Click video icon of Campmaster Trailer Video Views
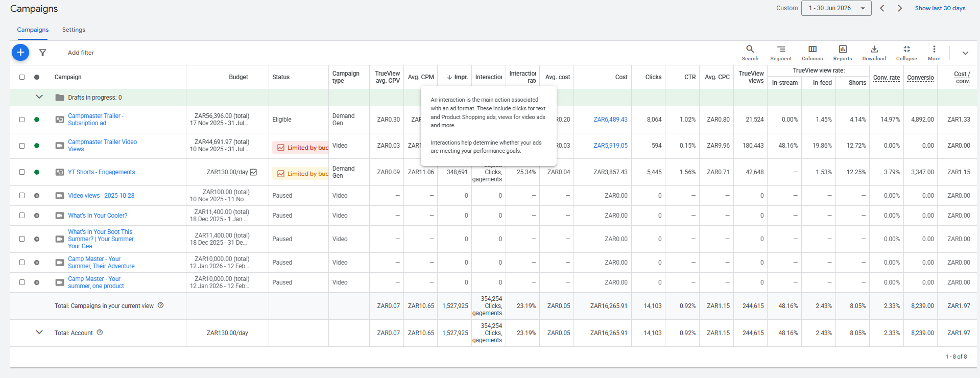 [x=60, y=146]
